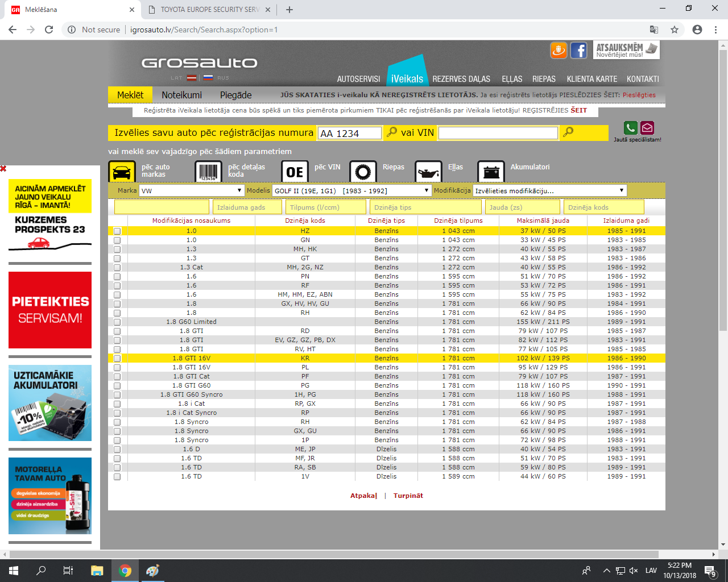Click the ŠEIT registration link
Image resolution: width=728 pixels, height=582 pixels.
point(578,110)
